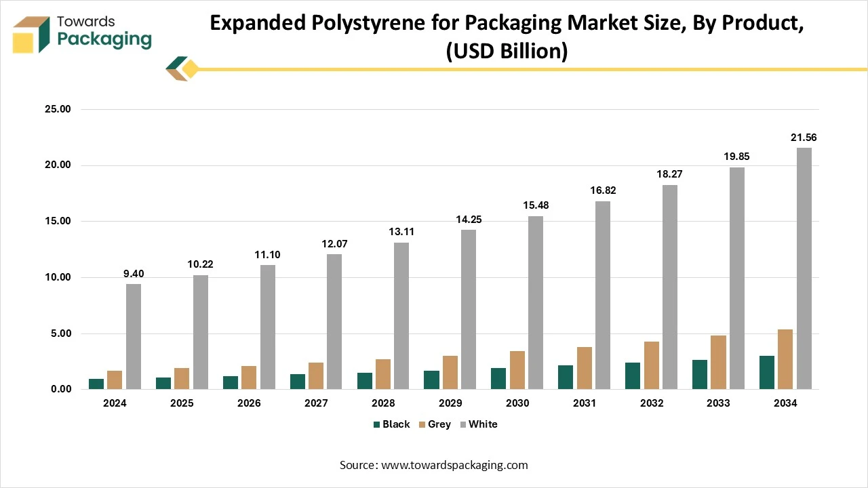Image resolution: width=868 pixels, height=488 pixels.
Task: Click the 2024 White bar
Action: (134, 336)
